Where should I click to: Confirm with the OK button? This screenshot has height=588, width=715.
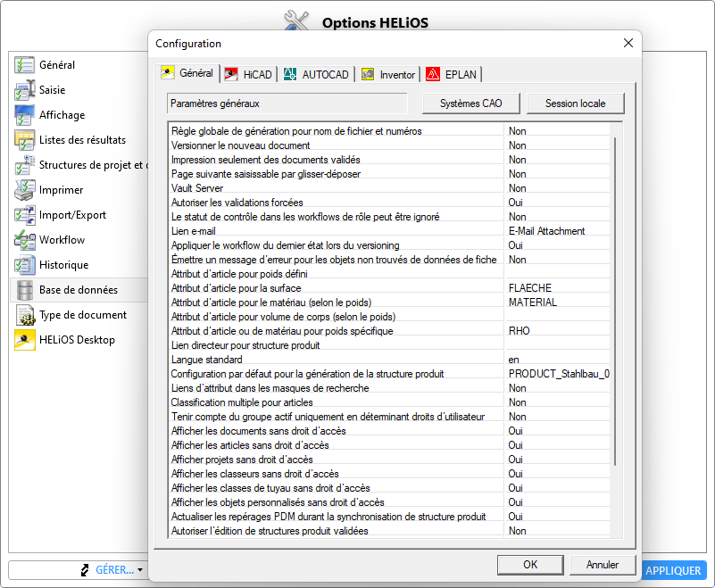click(530, 565)
